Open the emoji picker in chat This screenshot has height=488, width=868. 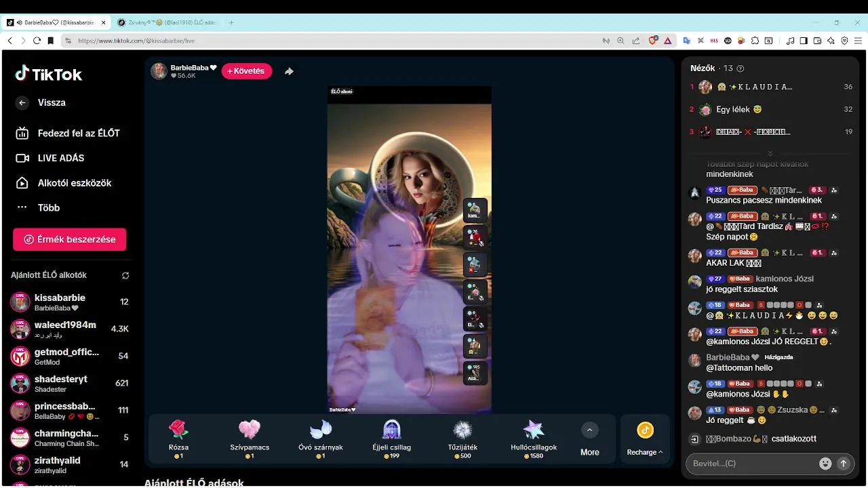(x=825, y=464)
